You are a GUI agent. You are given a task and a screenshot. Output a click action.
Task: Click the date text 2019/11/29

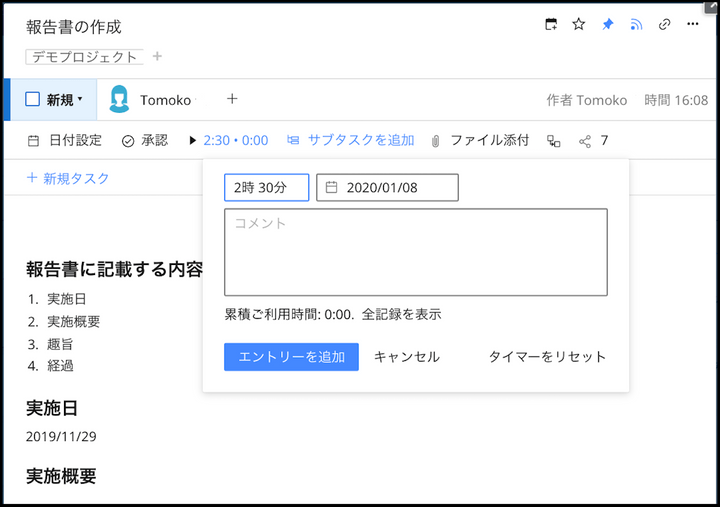[x=61, y=436]
